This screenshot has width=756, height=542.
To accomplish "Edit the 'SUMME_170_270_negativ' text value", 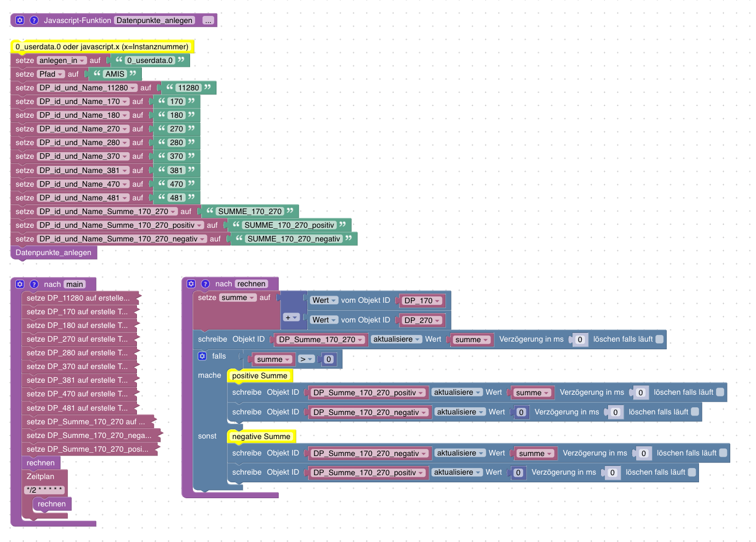I will [x=294, y=239].
